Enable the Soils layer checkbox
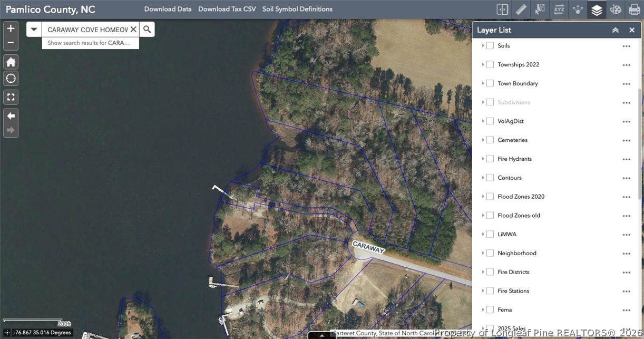Image resolution: width=644 pixels, height=339 pixels. (490, 46)
